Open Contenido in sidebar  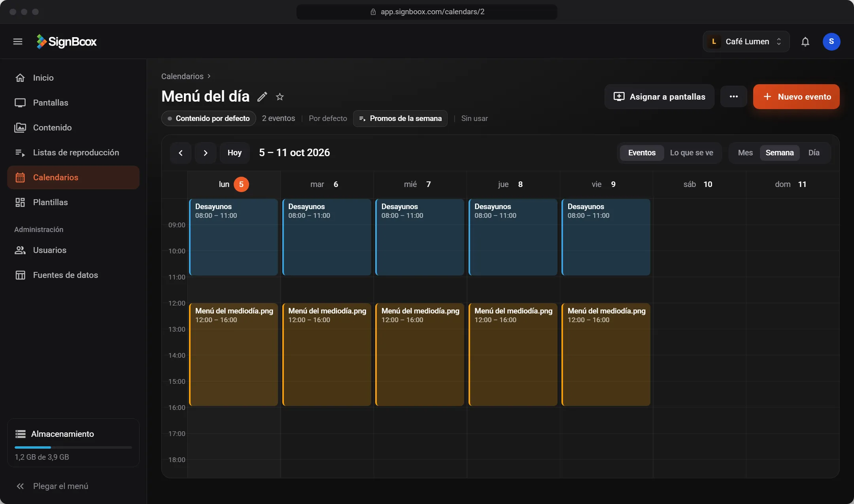point(73,128)
